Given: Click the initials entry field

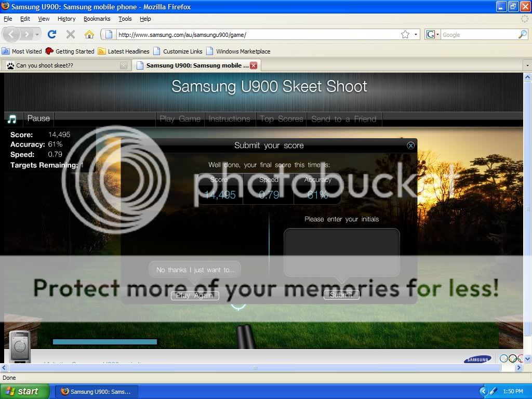Looking at the screenshot, I should [342, 252].
